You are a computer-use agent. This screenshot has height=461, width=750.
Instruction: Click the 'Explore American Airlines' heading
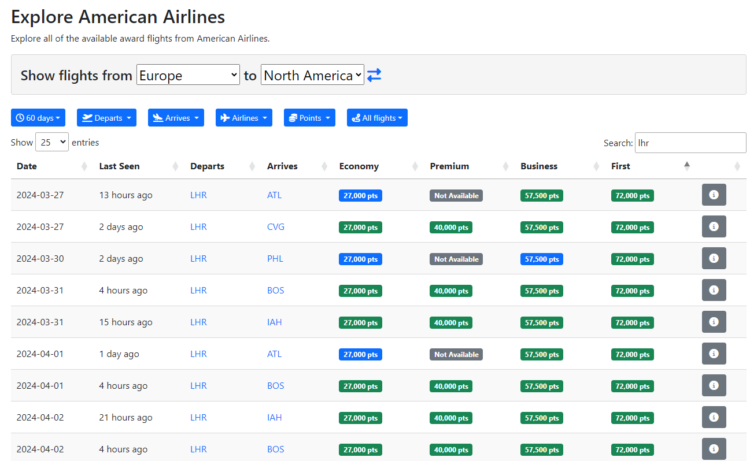pyautogui.click(x=118, y=17)
